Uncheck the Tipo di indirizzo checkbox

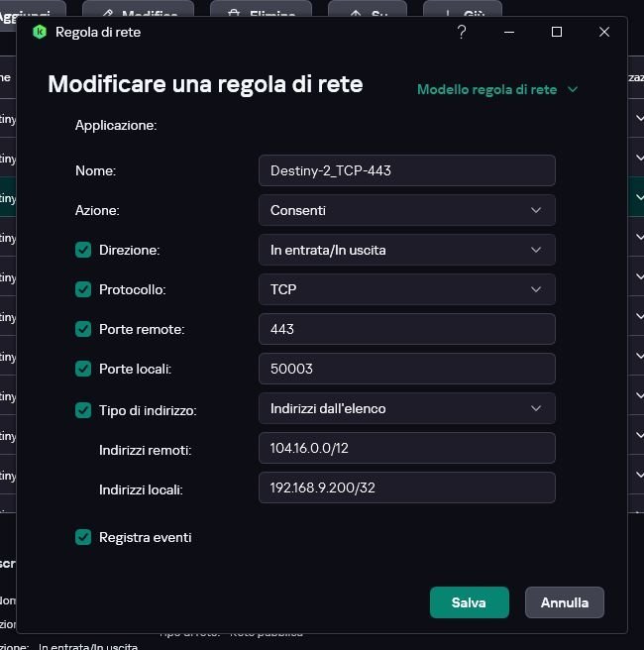[83, 409]
